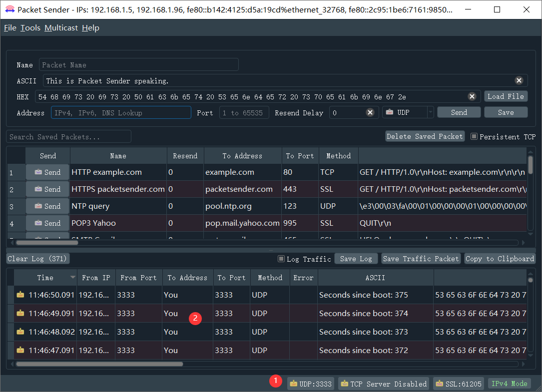Click the main Send button beside Save

click(459, 112)
